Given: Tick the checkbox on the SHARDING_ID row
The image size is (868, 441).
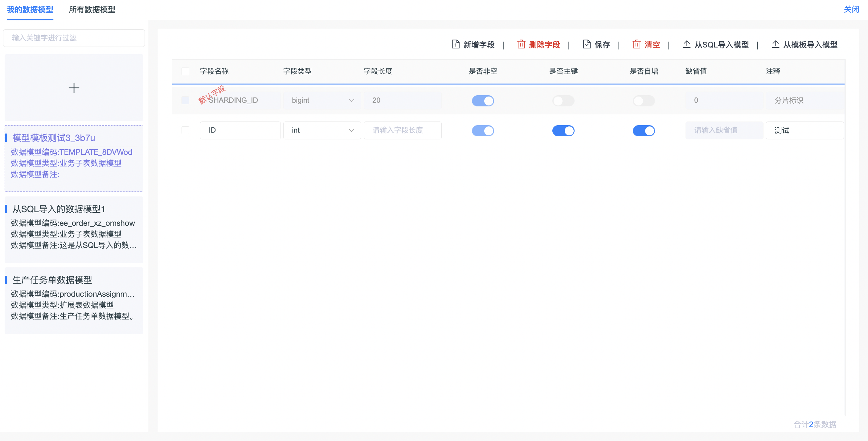Looking at the screenshot, I should pyautogui.click(x=185, y=101).
